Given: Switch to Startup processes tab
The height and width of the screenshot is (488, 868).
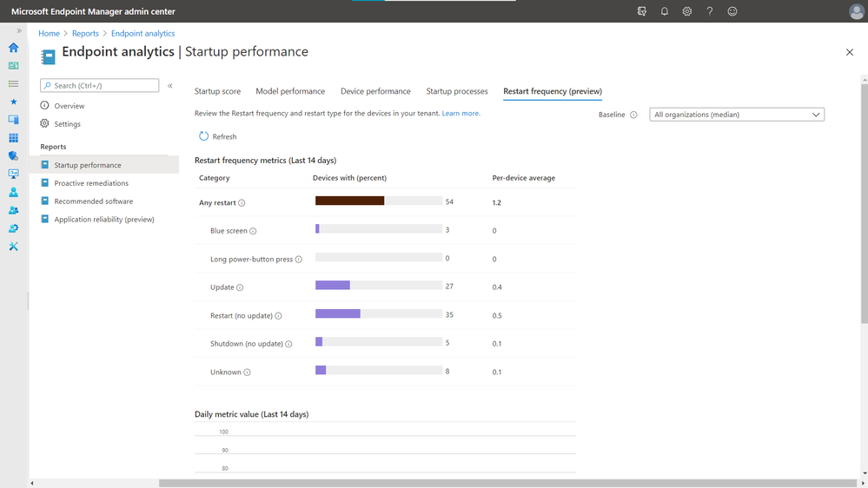Looking at the screenshot, I should 457,91.
